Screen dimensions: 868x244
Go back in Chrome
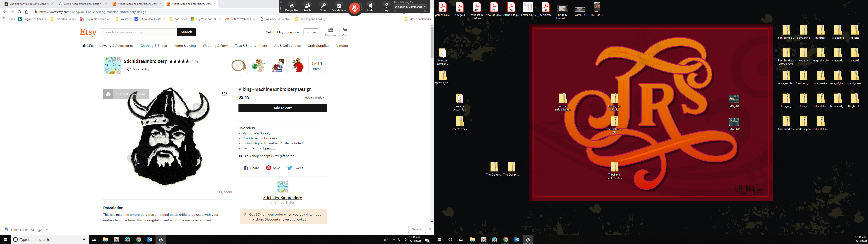pos(5,12)
